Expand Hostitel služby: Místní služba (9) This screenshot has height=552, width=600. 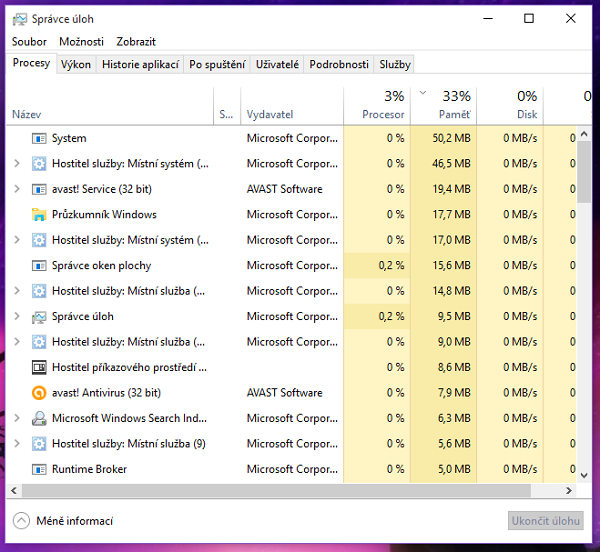click(17, 444)
